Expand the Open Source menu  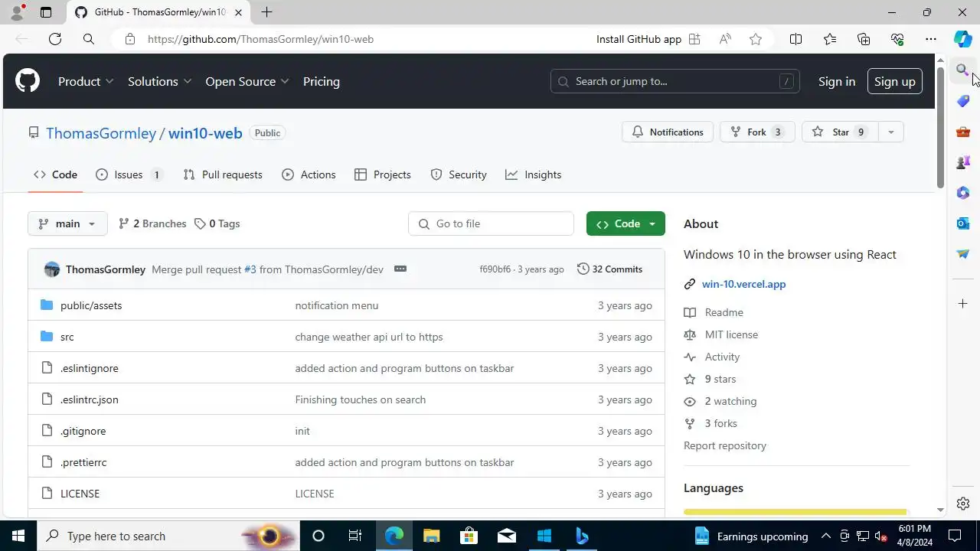[247, 81]
